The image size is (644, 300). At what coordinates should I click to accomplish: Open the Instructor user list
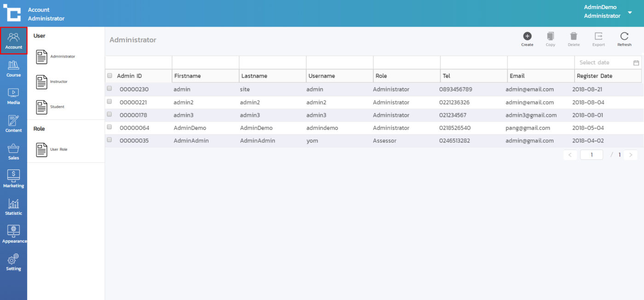pos(58,82)
